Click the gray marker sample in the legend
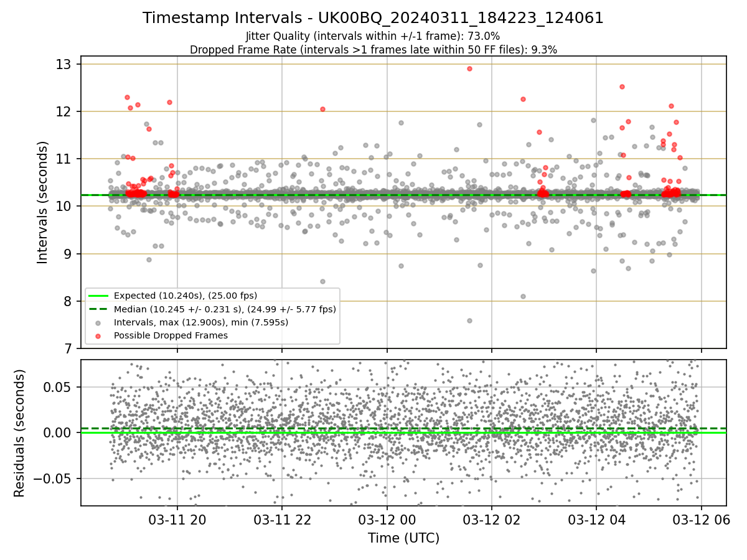 point(98,322)
